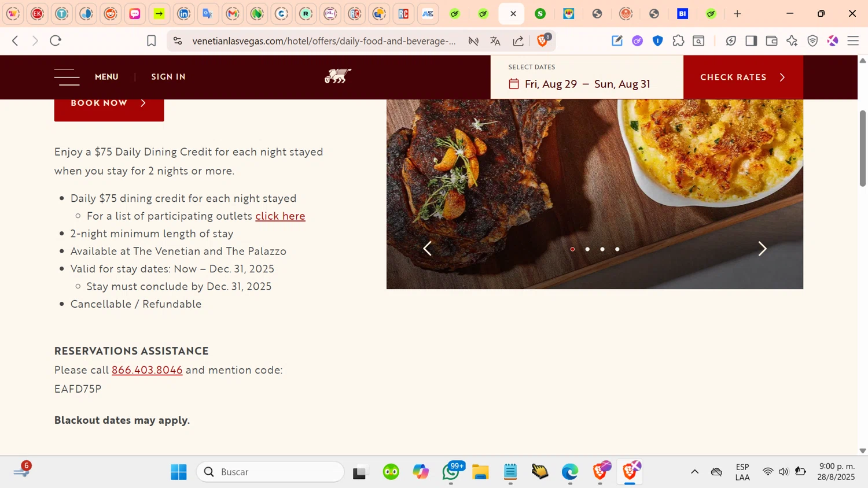The image size is (868, 488).
Task: Call reservations number 866.403.8046 link
Action: 147,370
